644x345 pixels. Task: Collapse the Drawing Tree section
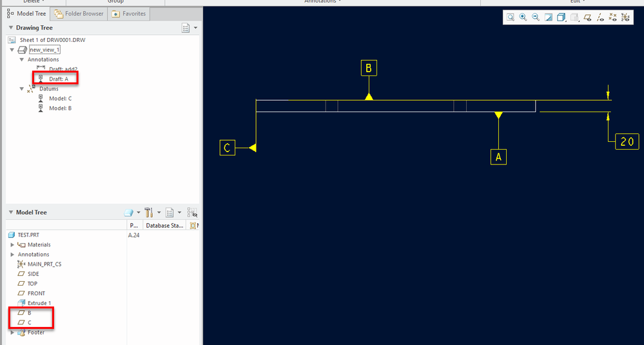pos(11,28)
